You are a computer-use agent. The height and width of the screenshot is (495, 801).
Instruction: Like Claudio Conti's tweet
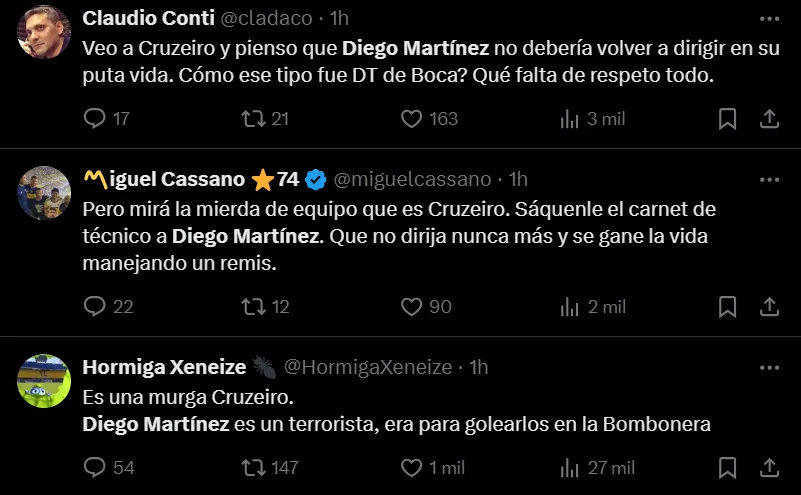point(411,119)
